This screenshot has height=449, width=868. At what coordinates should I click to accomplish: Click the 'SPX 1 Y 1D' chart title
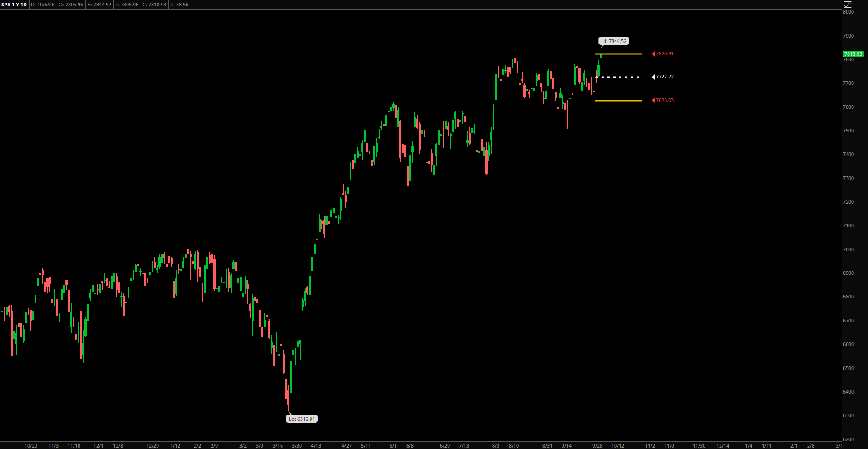(14, 5)
